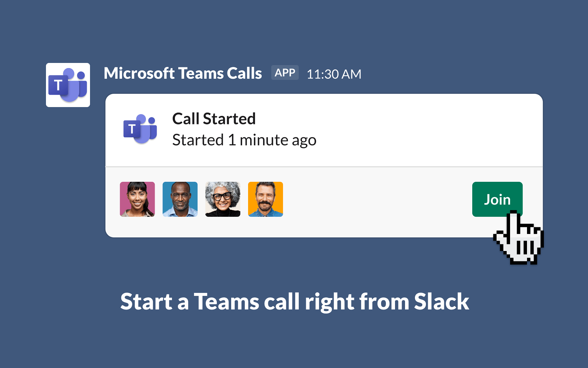Screen dimensions: 588x368
Task: Select the bald man with blue background avatar
Action: (180, 199)
